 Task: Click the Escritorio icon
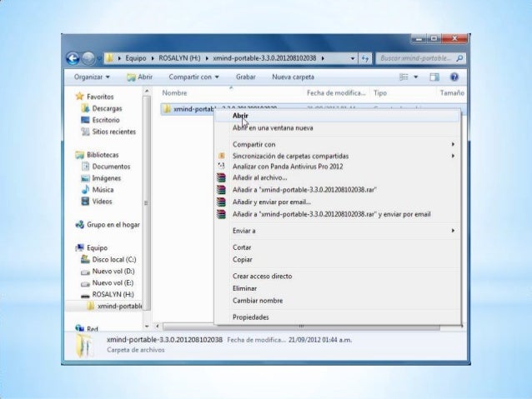(85, 120)
